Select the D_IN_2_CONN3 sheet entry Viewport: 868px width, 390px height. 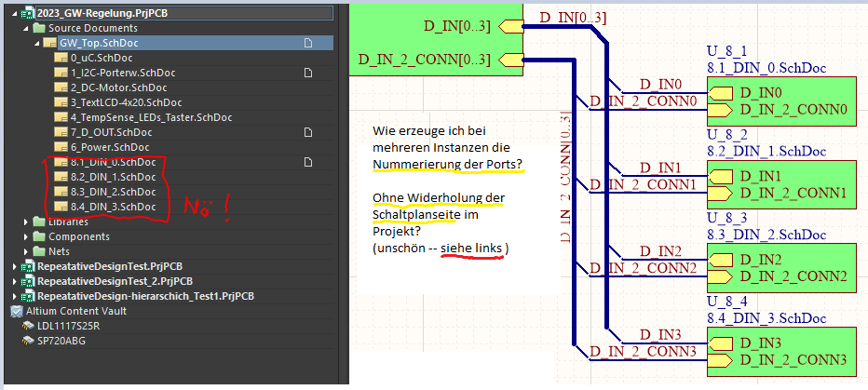point(720,361)
